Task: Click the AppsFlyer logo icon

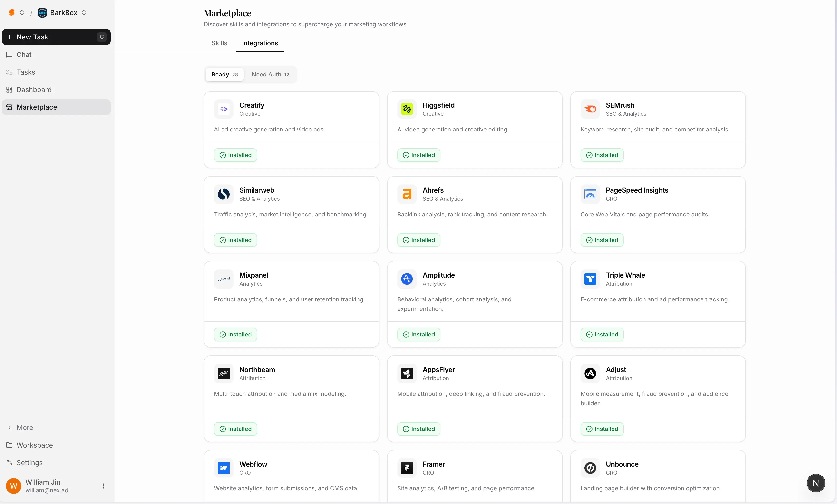Action: (407, 373)
